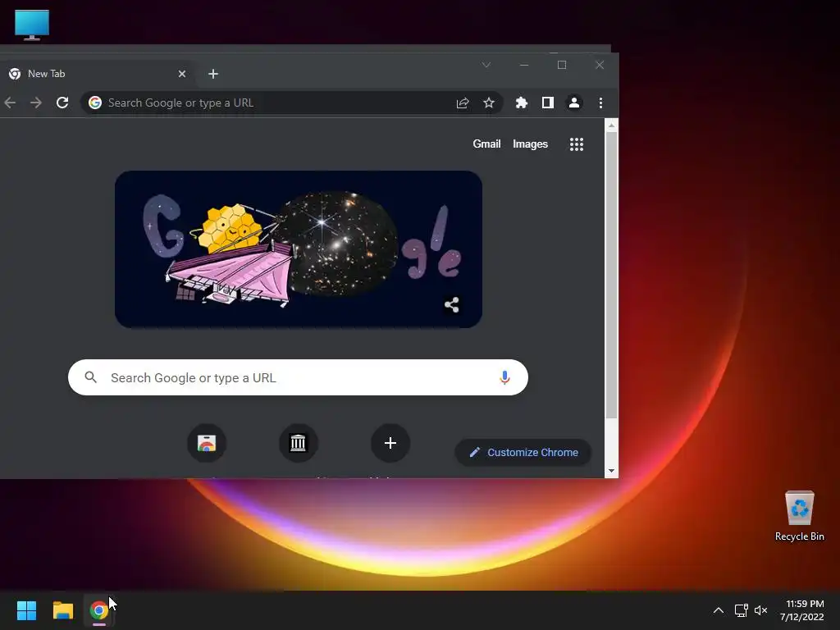Close the New Tab tab

181,74
